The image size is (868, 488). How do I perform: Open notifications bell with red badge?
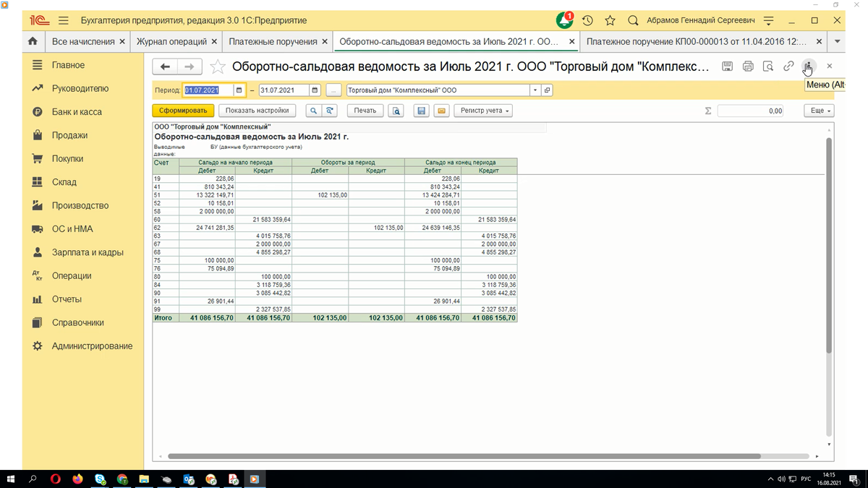click(564, 20)
